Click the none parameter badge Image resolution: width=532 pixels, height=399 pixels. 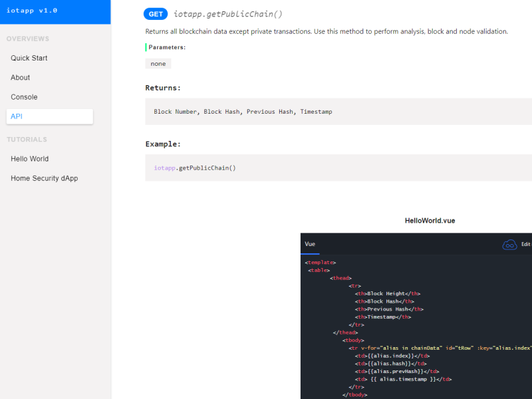tap(158, 63)
